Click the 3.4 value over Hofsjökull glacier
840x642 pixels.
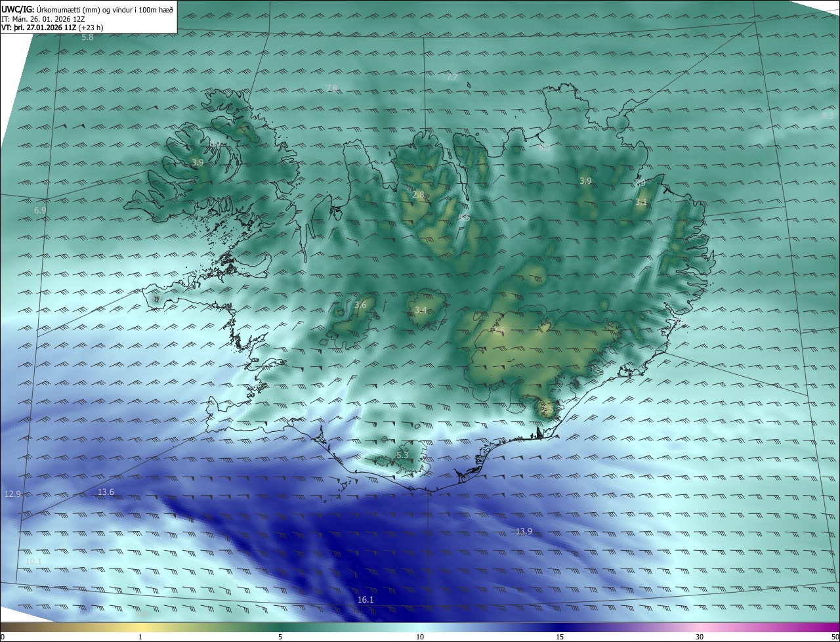[421, 310]
